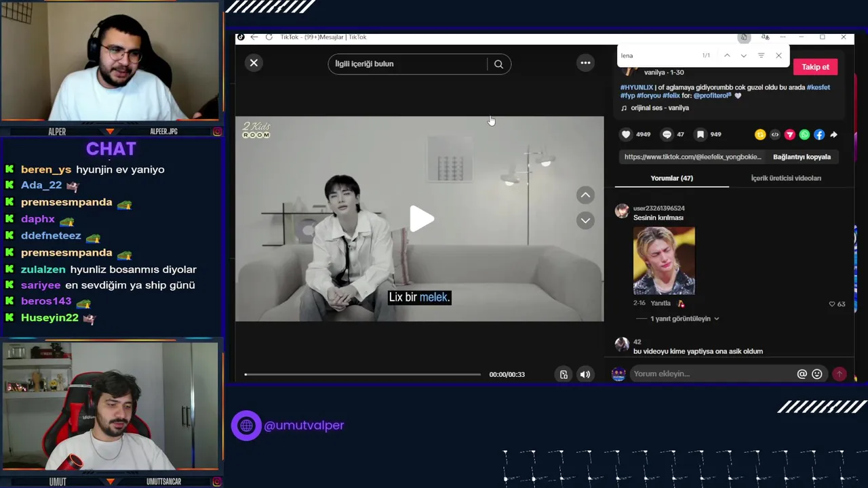Bookmark the video with the save icon
The height and width of the screenshot is (488, 868).
(701, 134)
